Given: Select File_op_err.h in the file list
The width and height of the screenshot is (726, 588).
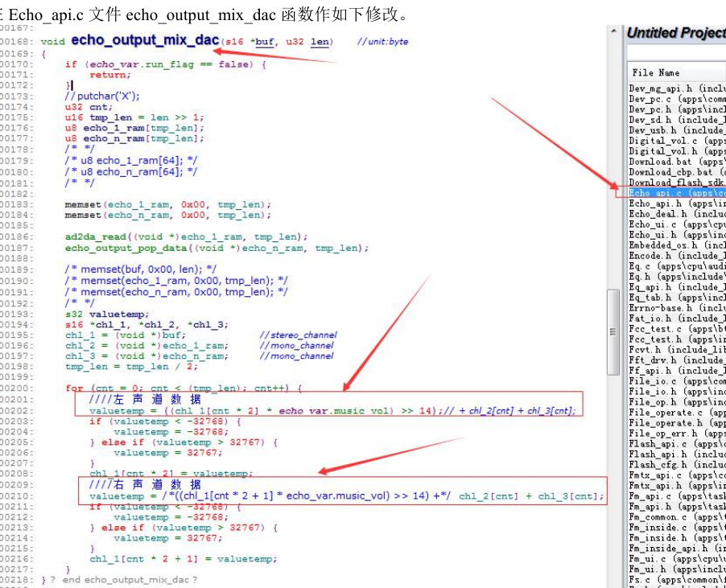Looking at the screenshot, I should [x=677, y=434].
